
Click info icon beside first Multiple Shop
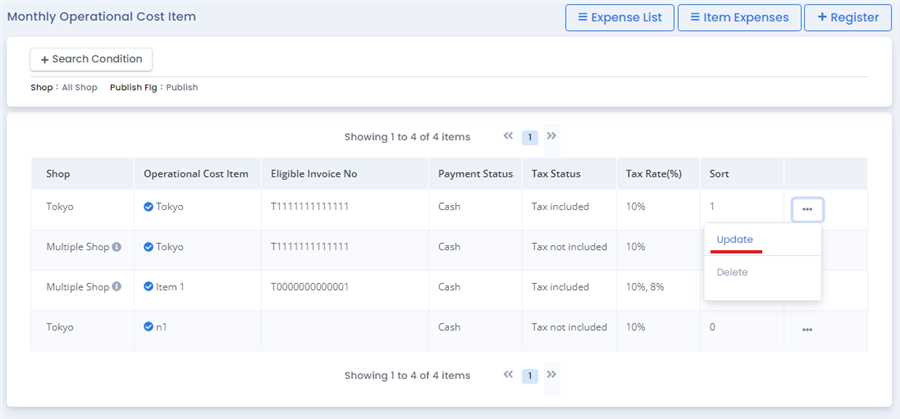tap(116, 247)
